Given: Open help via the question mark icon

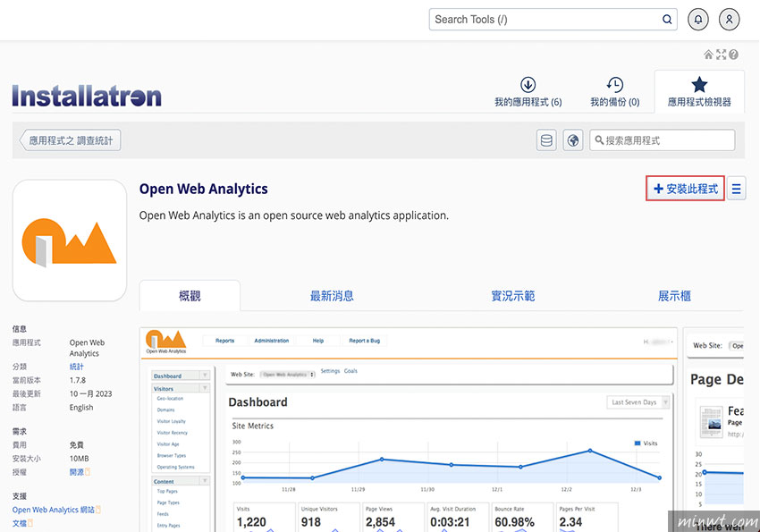Looking at the screenshot, I should tap(733, 55).
